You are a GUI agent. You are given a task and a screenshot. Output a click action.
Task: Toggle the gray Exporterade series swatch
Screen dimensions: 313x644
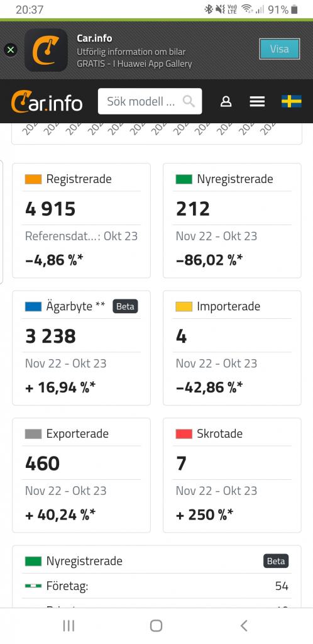click(33, 434)
